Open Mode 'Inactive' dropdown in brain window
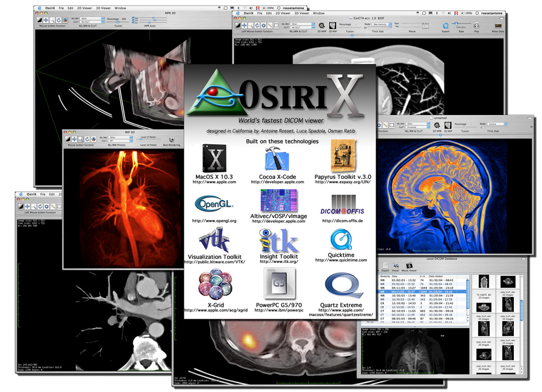This screenshot has width=542, height=392. pos(497,124)
